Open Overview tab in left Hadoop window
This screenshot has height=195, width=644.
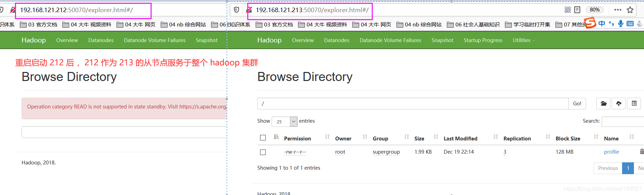[67, 40]
